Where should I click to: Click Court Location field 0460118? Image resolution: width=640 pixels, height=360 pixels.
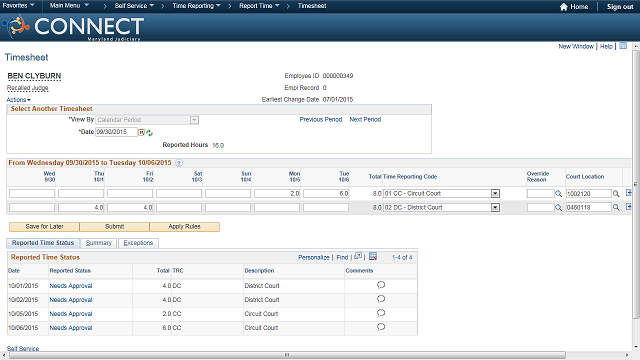588,207
